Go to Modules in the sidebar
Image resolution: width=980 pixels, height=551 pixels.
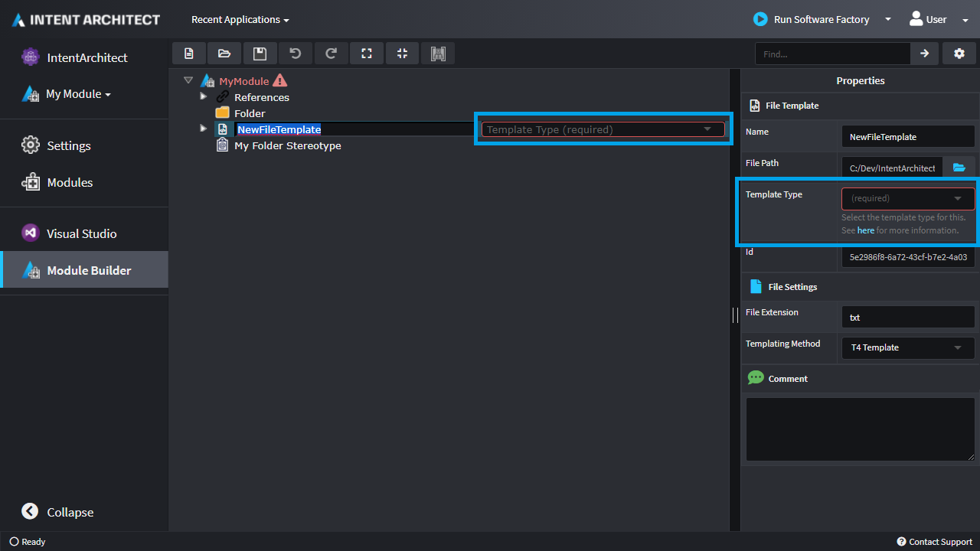point(84,182)
